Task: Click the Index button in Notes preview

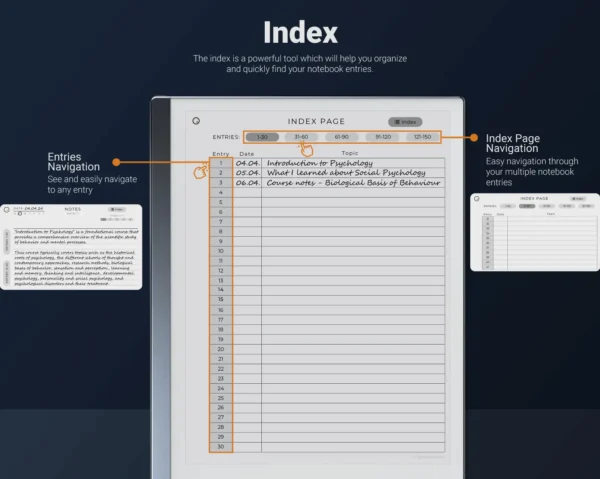Action: click(x=118, y=210)
